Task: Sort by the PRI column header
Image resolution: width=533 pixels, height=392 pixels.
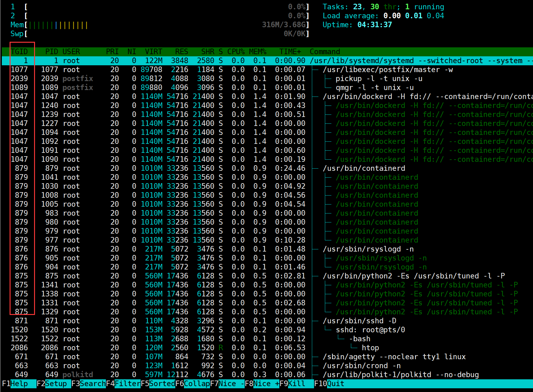Action: [112, 52]
